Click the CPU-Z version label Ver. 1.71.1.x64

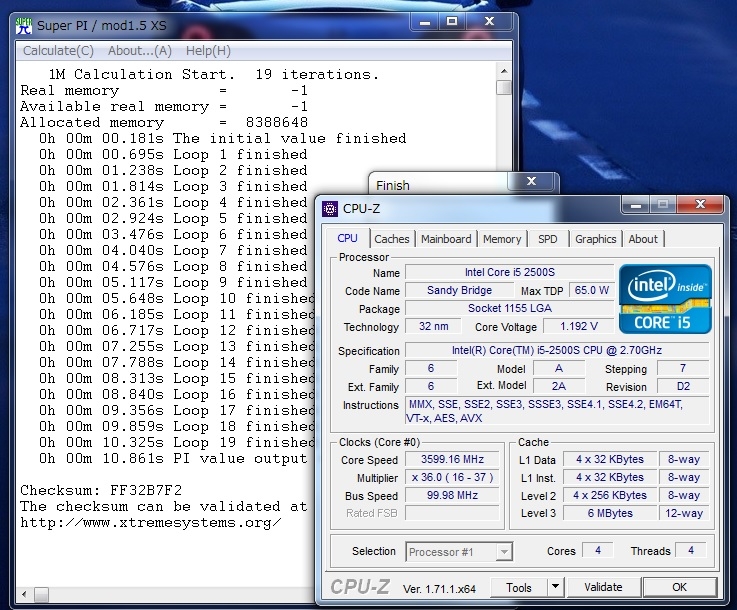[x=439, y=588]
